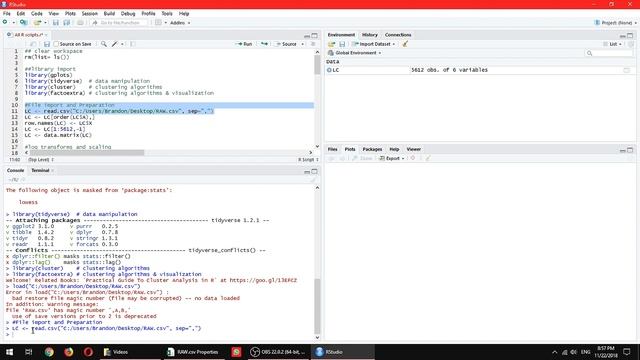640x360 pixels.
Task: Open the (Top Level) scope selector
Action: (x=41, y=160)
